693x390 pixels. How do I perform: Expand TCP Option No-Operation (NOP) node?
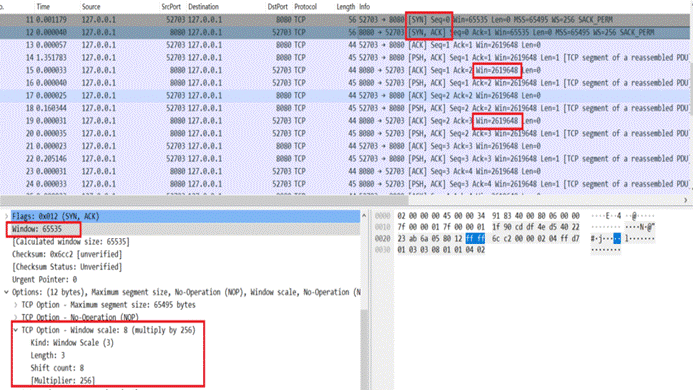click(x=16, y=317)
